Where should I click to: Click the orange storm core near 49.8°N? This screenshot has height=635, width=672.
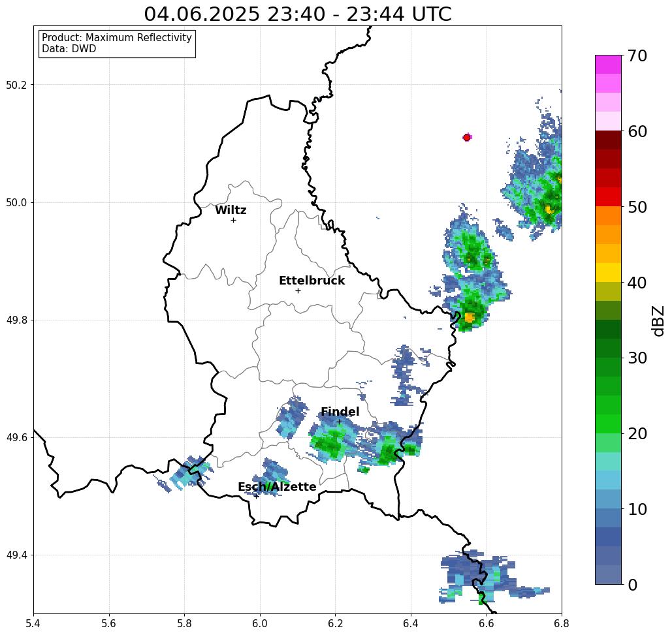pyautogui.click(x=470, y=318)
